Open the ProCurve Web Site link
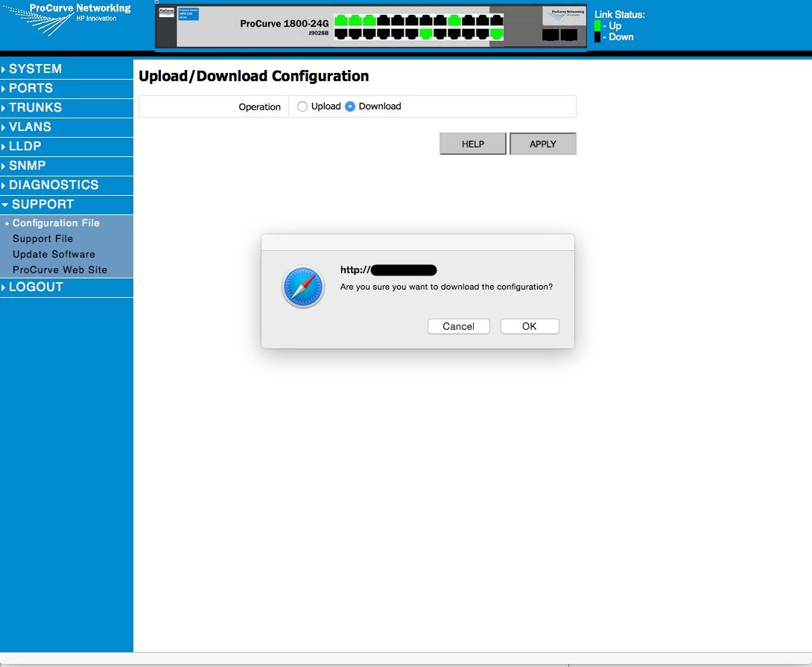The height and width of the screenshot is (667, 812). [x=60, y=269]
